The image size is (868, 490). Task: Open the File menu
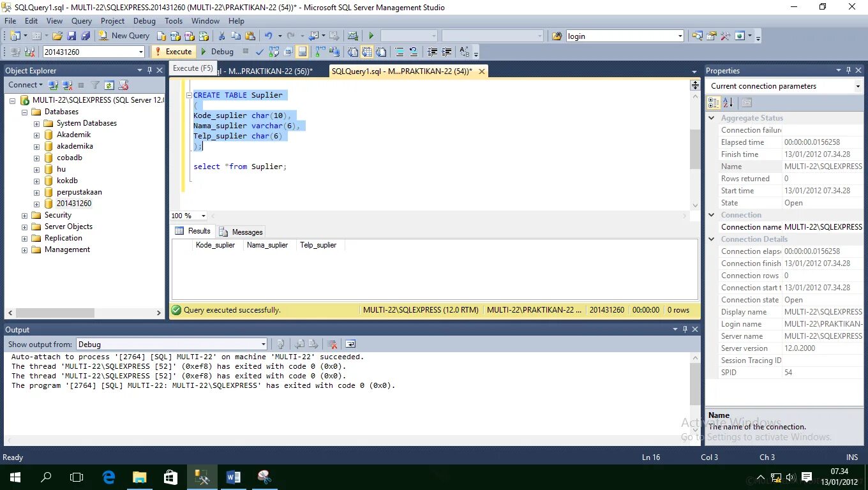pyautogui.click(x=10, y=21)
